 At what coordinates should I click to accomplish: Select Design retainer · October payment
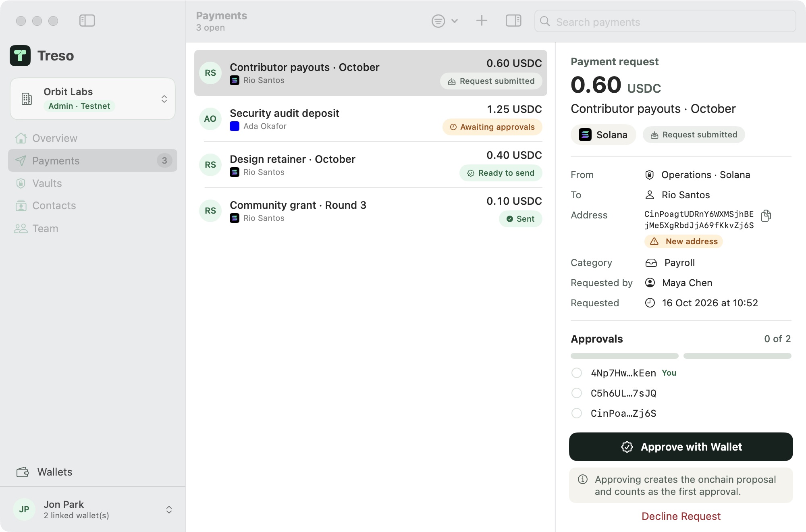(x=371, y=165)
